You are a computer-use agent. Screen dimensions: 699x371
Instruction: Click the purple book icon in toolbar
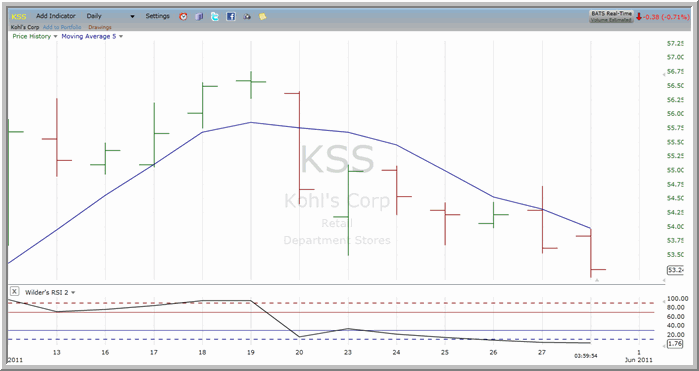coord(199,16)
